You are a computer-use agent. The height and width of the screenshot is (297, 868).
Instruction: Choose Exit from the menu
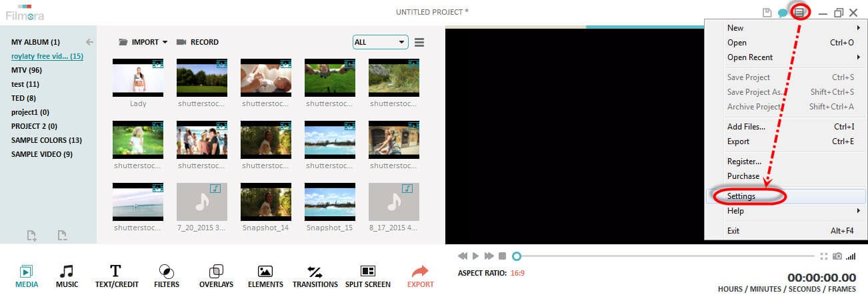[x=785, y=231]
